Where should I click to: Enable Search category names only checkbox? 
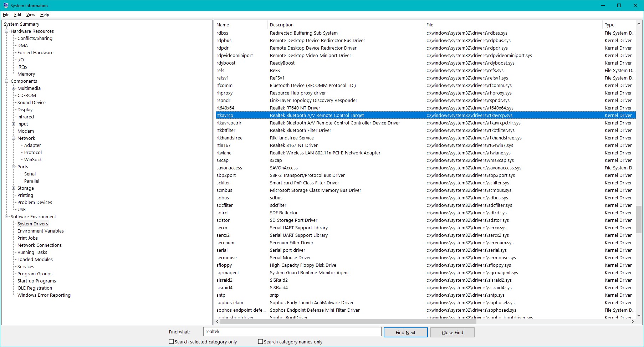click(x=261, y=342)
